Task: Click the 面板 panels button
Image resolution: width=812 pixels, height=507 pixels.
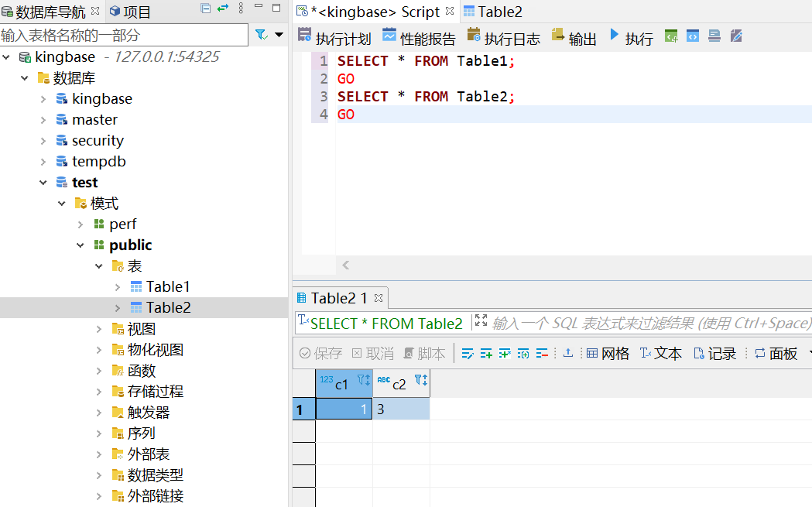Action: click(776, 354)
